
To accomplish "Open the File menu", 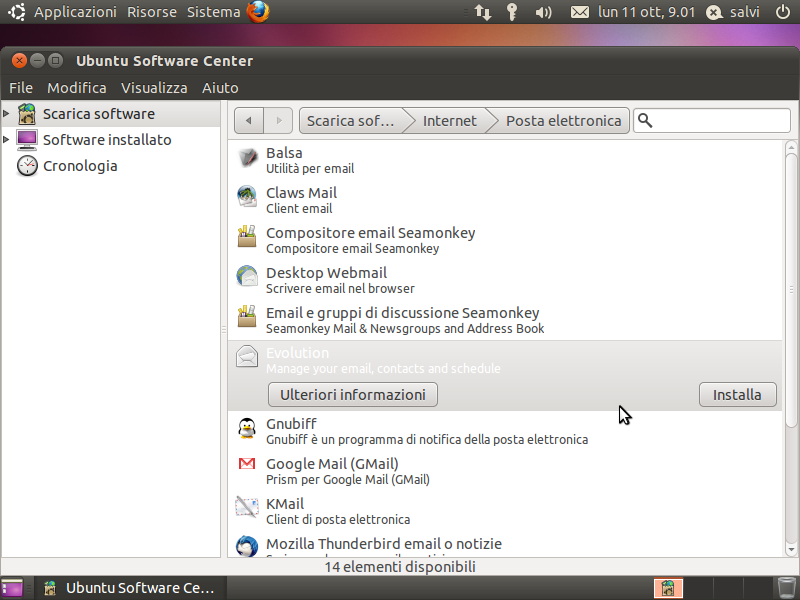I will (21, 88).
